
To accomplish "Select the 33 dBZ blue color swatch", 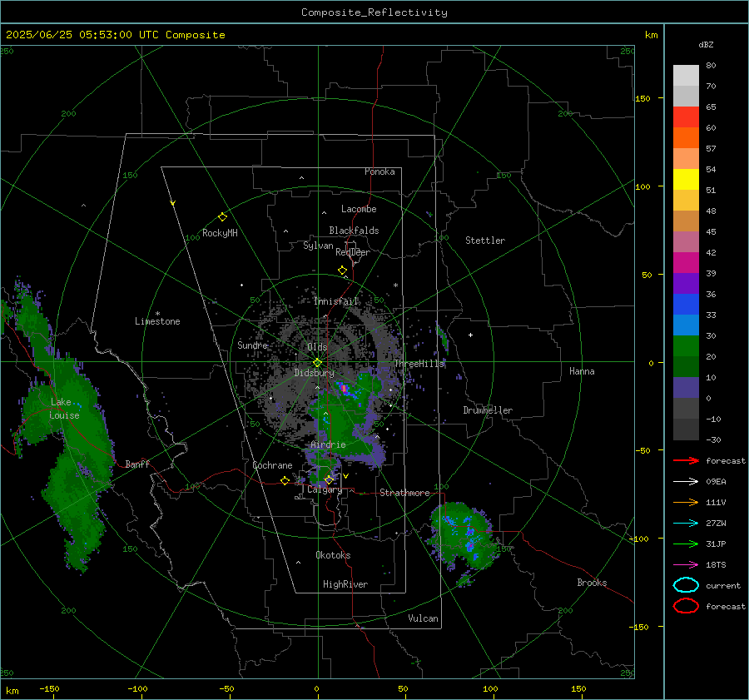I will coord(686,304).
